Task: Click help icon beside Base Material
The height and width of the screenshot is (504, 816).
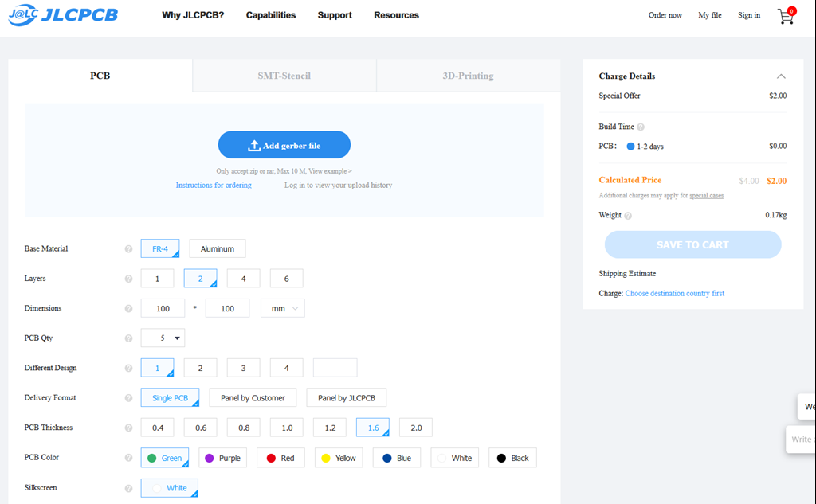Action: tap(128, 249)
